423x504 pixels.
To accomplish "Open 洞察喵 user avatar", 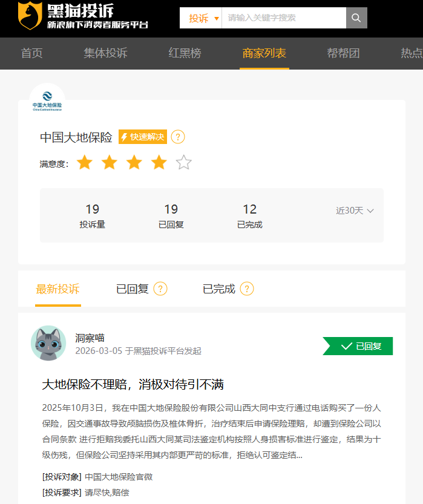I will click(x=48, y=344).
